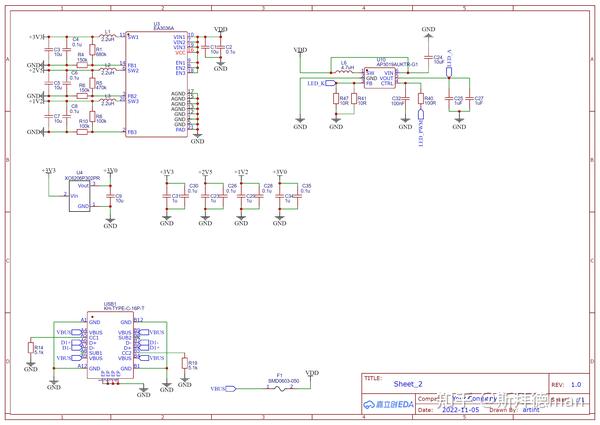The width and height of the screenshot is (600, 425).
Task: Select the USB1 Type-C connector symbol
Action: [x=111, y=345]
